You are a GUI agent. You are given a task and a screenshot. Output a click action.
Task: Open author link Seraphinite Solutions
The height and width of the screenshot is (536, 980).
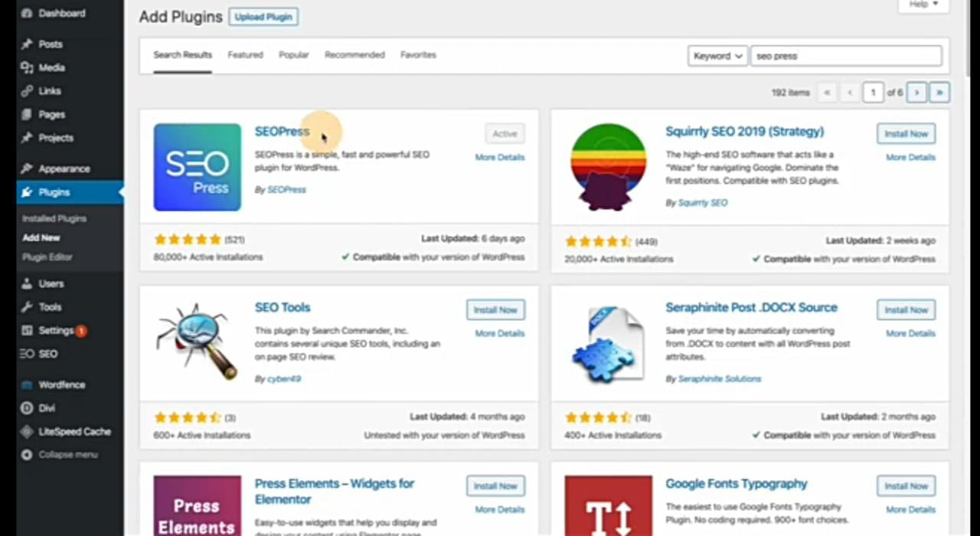720,379
